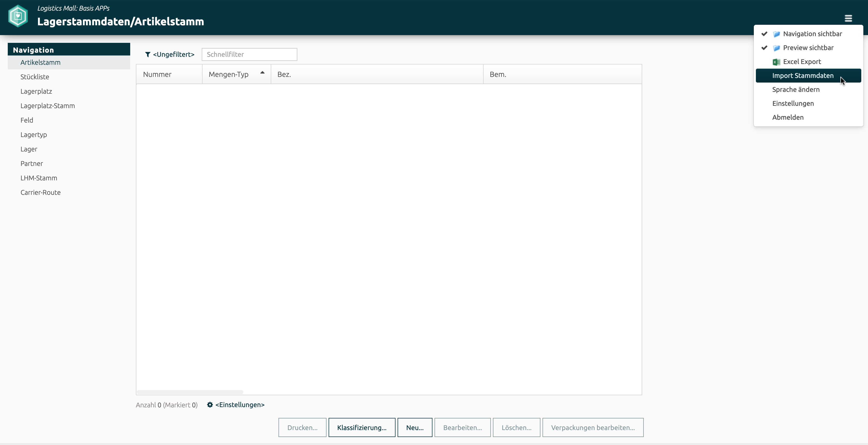Click the horizontal table scrollbar

pyautogui.click(x=190, y=392)
